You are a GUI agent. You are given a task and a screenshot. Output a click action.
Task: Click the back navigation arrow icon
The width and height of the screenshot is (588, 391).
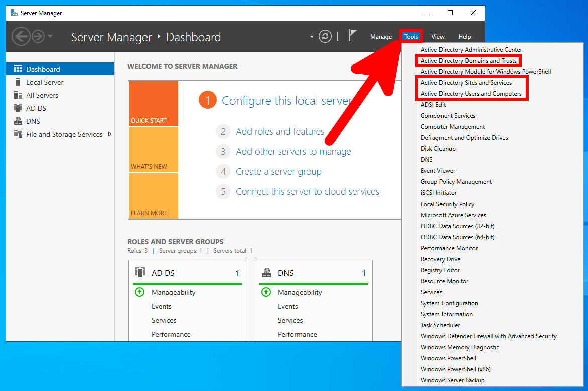[x=21, y=37]
